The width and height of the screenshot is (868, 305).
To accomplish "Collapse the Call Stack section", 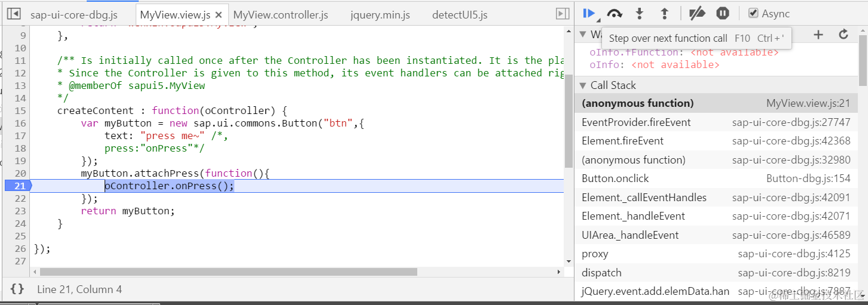I will coord(583,85).
